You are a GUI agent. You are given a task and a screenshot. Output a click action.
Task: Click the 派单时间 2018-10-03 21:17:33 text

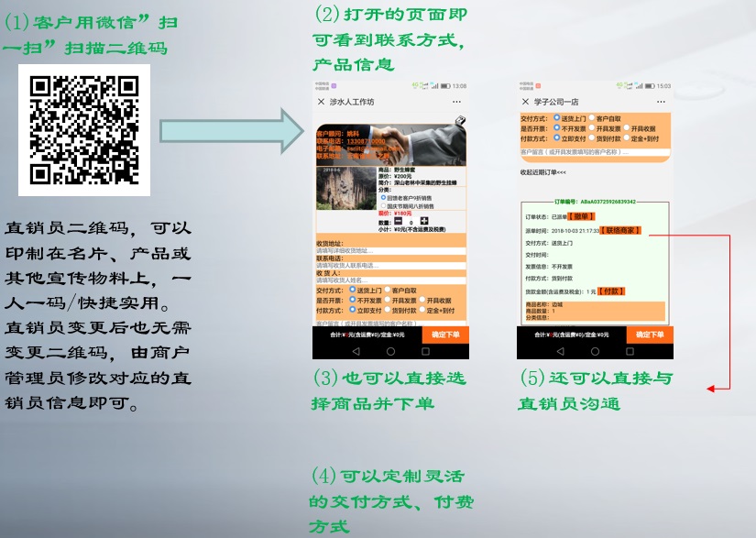click(562, 231)
